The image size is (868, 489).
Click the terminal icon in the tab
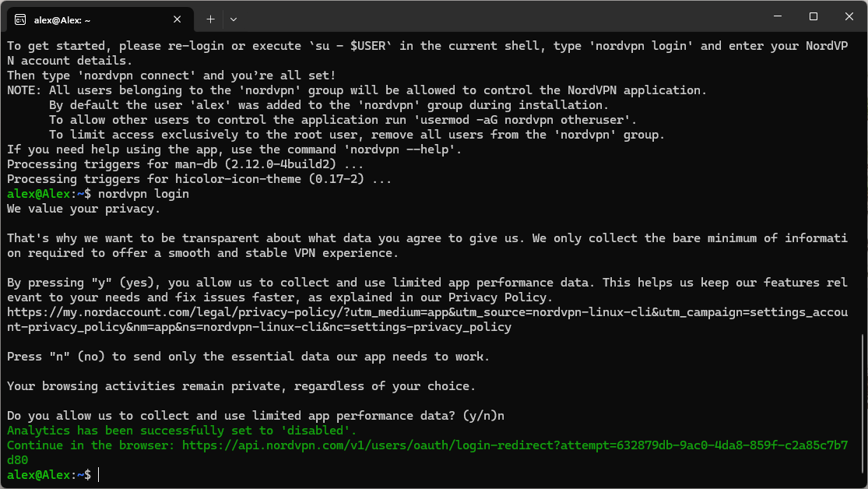pyautogui.click(x=21, y=18)
